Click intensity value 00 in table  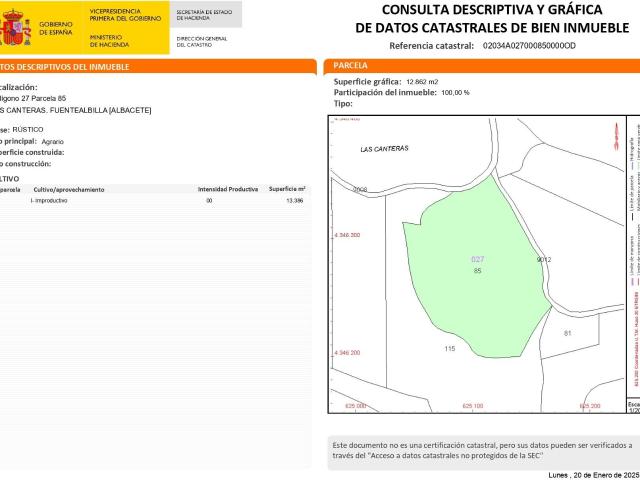tap(209, 200)
